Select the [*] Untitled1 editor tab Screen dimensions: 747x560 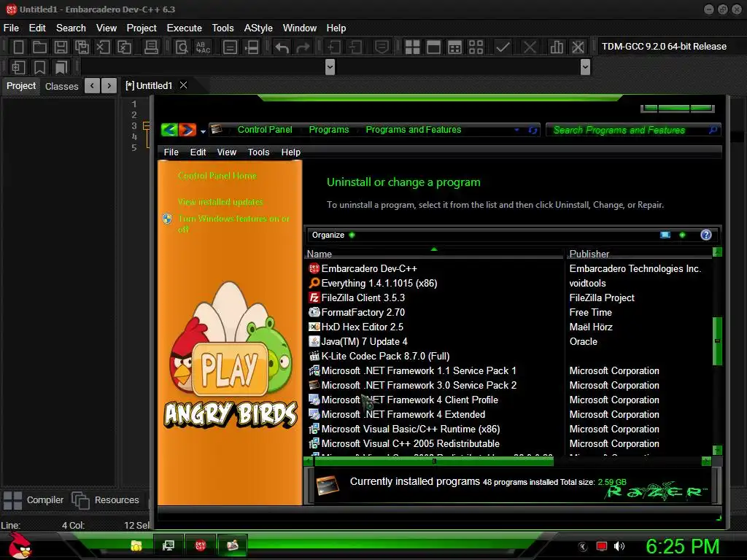click(149, 86)
